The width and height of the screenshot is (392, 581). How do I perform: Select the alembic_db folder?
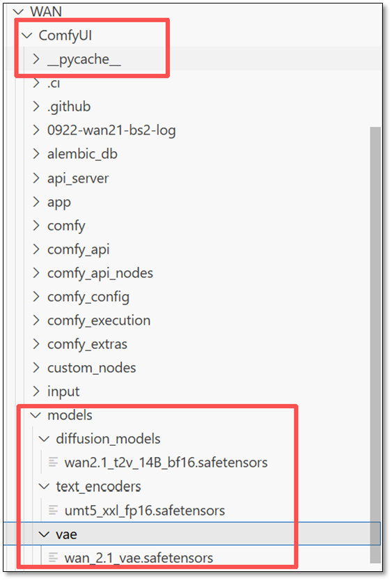click(x=82, y=154)
